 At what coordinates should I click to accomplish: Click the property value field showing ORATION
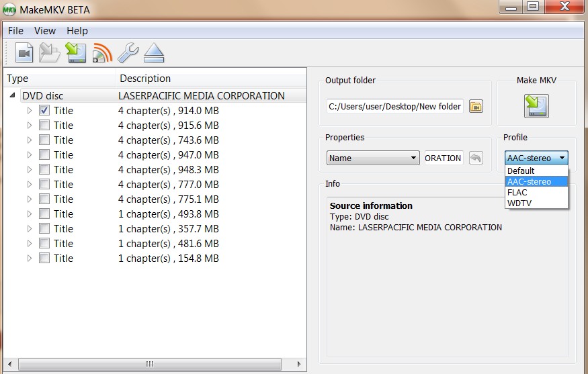[444, 158]
